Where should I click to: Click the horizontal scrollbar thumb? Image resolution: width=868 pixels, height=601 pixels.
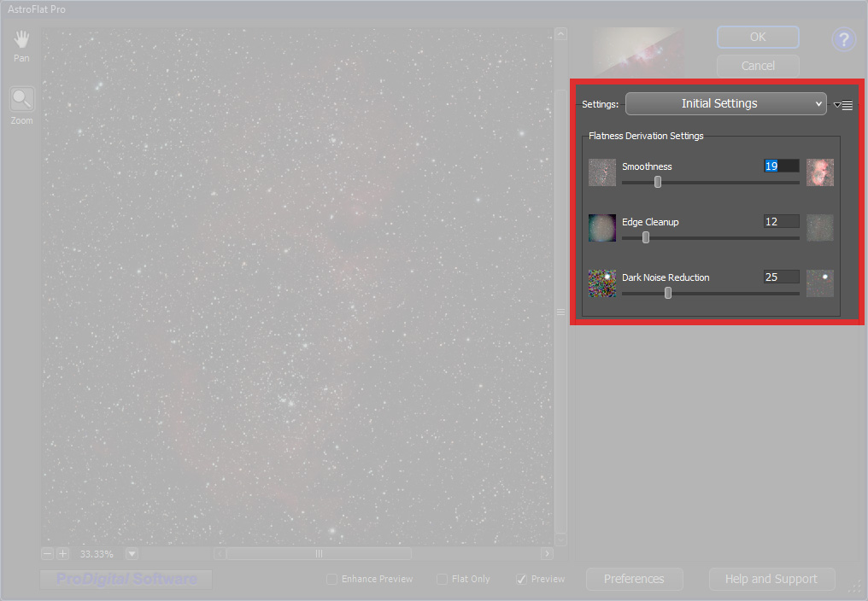(319, 553)
